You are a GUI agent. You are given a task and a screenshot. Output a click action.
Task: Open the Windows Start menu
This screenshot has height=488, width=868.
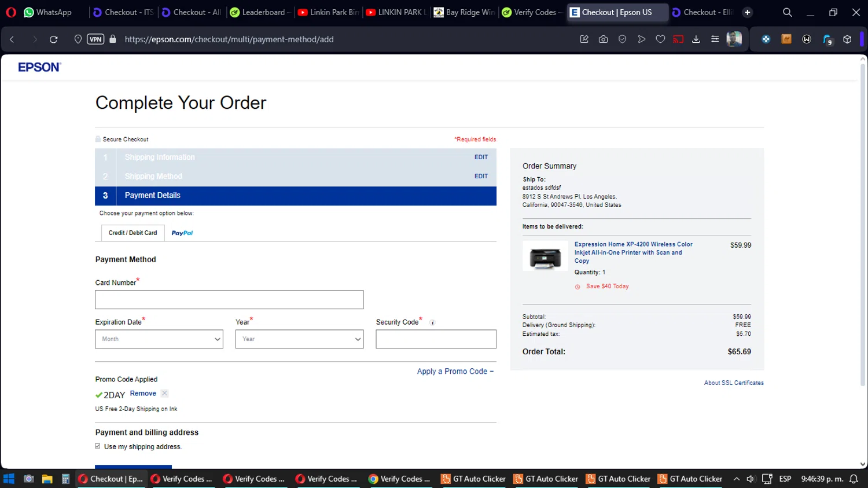pos(9,479)
